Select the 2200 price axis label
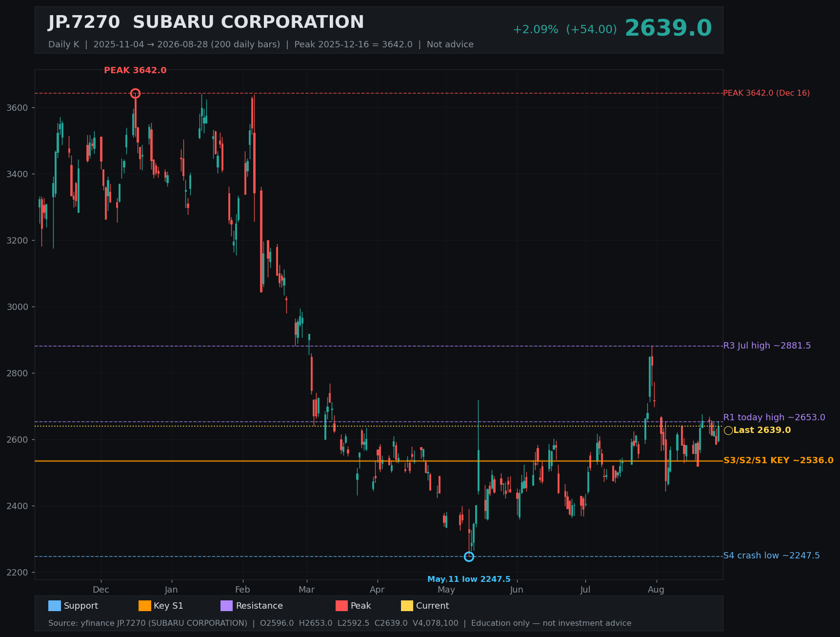Viewport: 840px width, 637px height. pos(17,573)
